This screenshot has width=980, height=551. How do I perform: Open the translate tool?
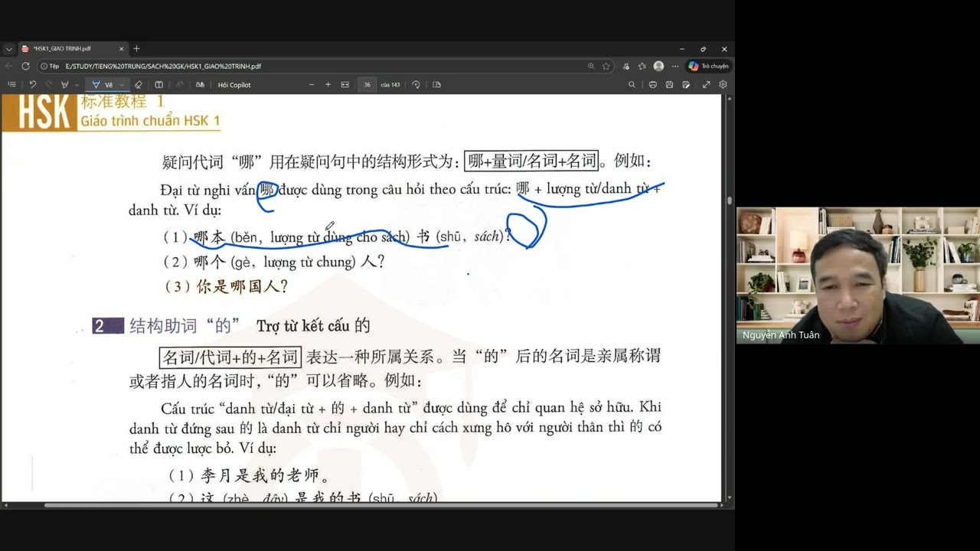(x=200, y=84)
